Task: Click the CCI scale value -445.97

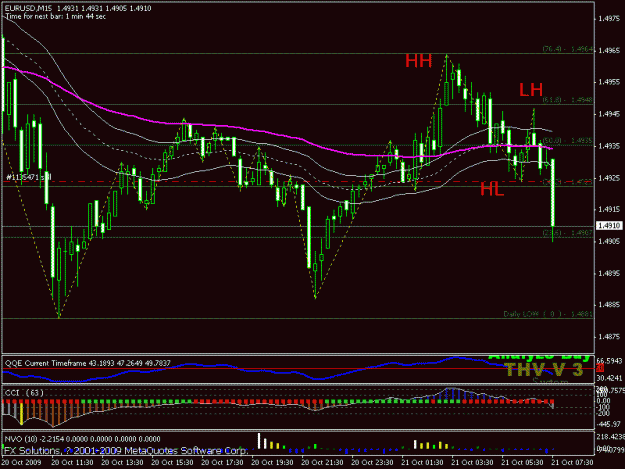Action: pyautogui.click(x=609, y=424)
